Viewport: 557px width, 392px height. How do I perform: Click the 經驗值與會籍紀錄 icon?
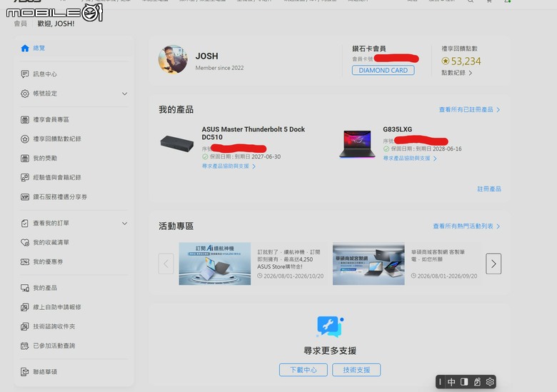point(25,178)
